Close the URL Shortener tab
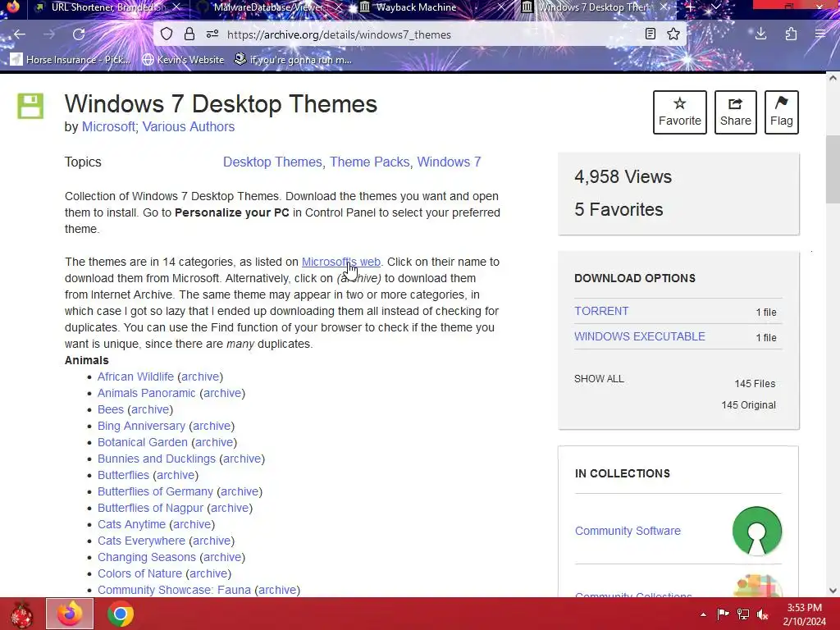Screen dimensions: 840x630 pyautogui.click(x=176, y=7)
